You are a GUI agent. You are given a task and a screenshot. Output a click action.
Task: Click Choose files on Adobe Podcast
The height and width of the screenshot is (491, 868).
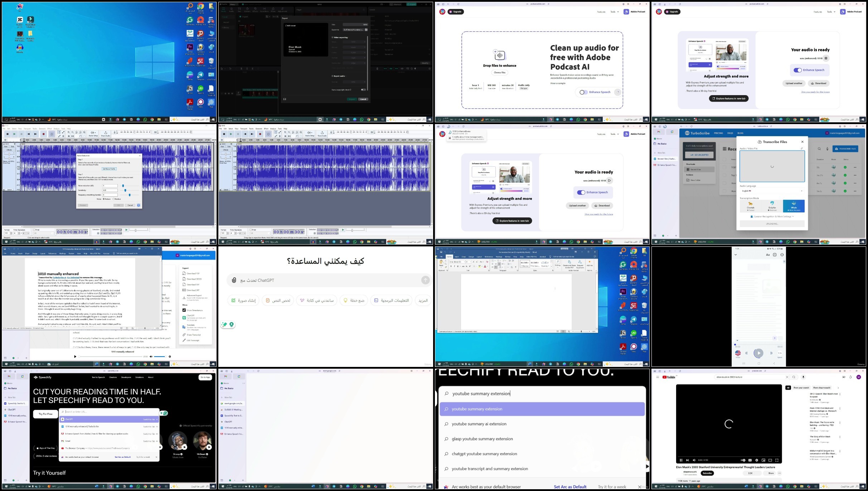click(500, 73)
